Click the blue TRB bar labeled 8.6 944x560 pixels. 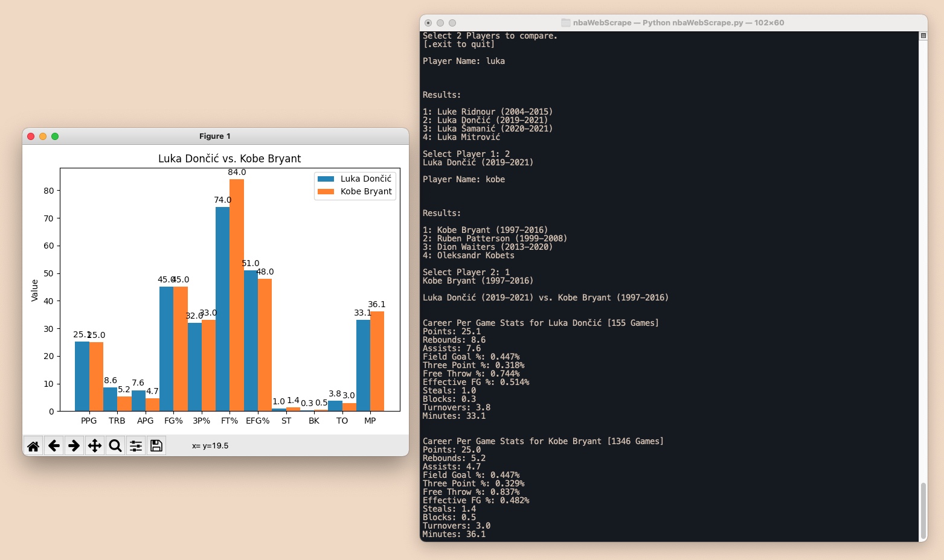pyautogui.click(x=110, y=399)
